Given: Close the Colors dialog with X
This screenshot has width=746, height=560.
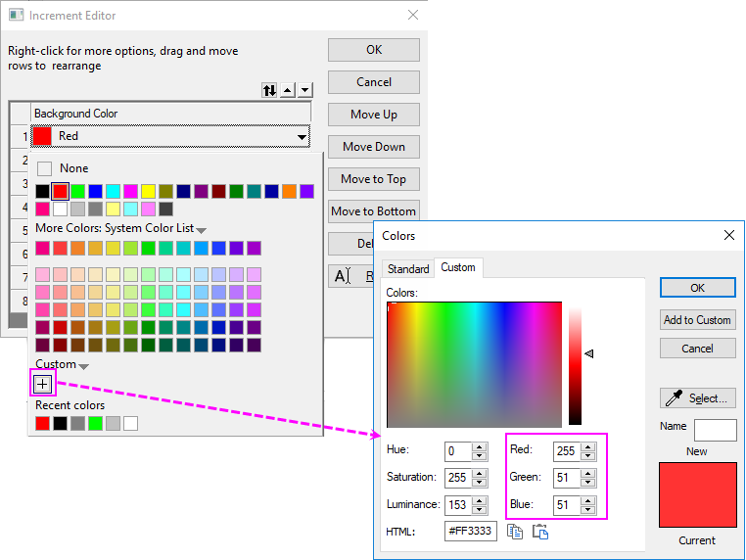Looking at the screenshot, I should tap(728, 235).
